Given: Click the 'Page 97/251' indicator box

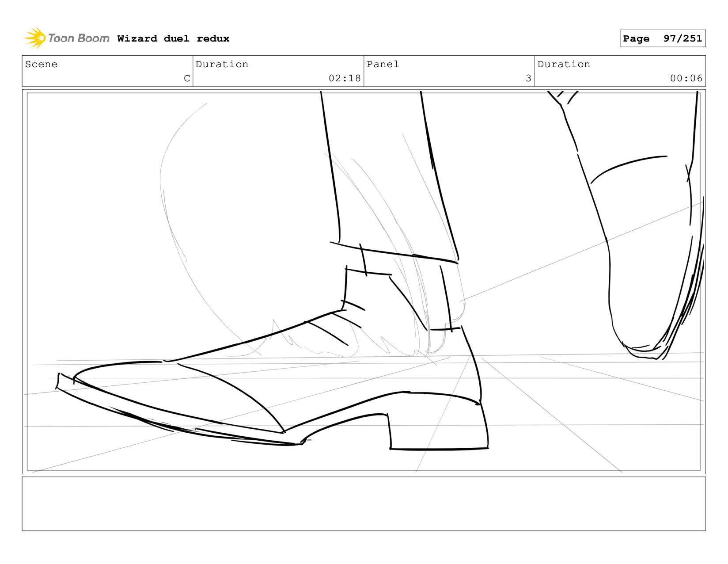Looking at the screenshot, I should click(663, 38).
